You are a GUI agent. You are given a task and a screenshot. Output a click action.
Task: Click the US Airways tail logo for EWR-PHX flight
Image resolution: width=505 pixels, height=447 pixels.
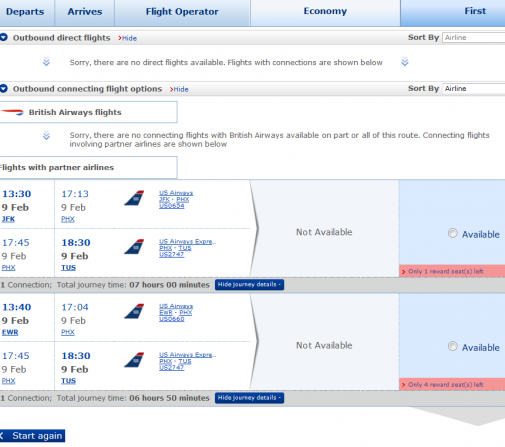[x=134, y=311]
